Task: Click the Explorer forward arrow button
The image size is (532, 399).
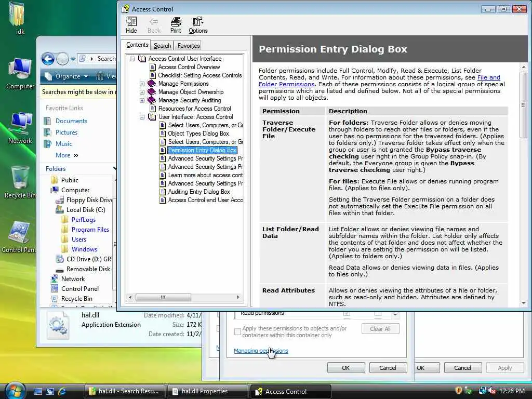Action: 62,59
